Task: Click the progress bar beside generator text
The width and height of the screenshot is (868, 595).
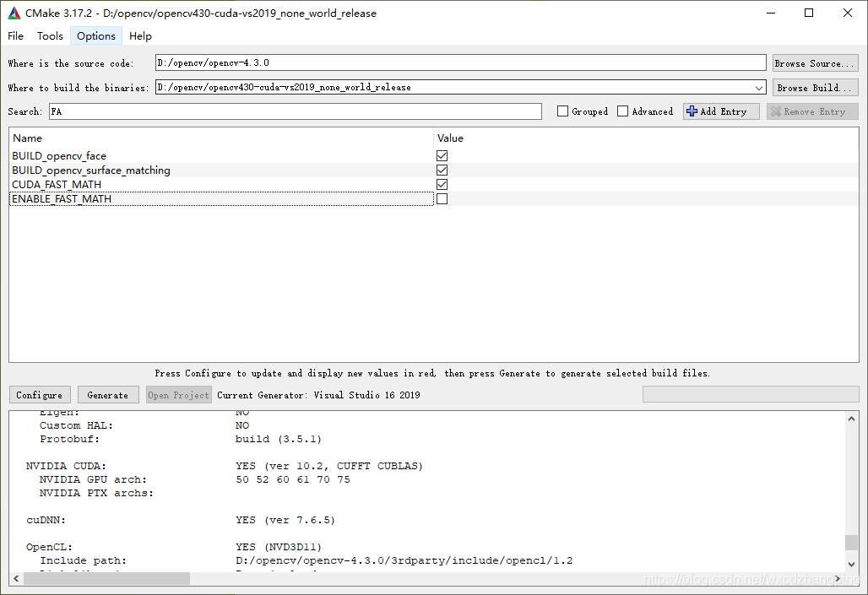Action: click(751, 394)
